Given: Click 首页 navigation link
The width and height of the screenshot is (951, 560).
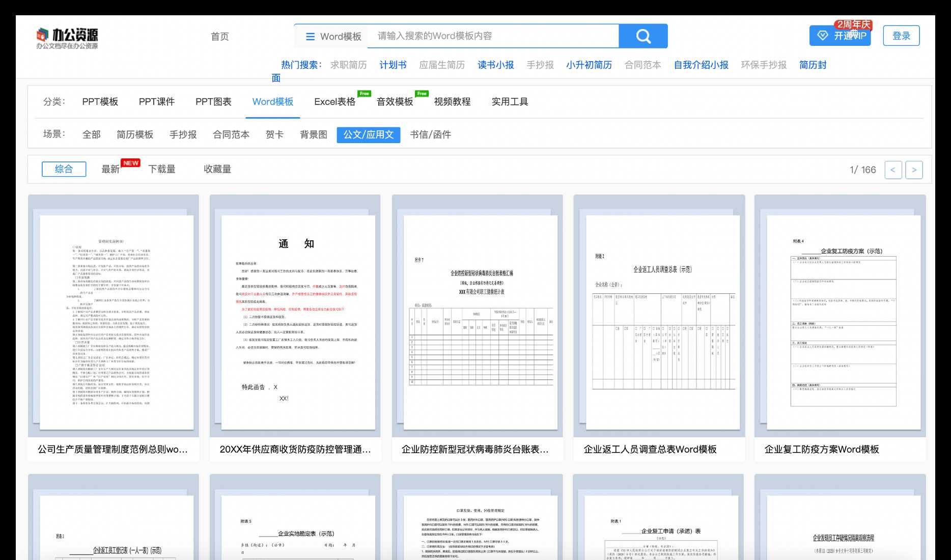Looking at the screenshot, I should 220,37.
